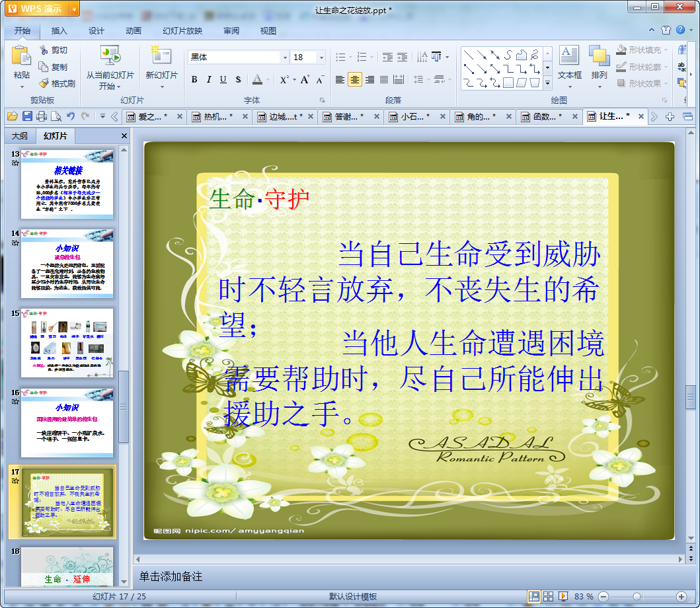Image resolution: width=700 pixels, height=608 pixels.
Task: Click the font color A swatch
Action: pyautogui.click(x=257, y=79)
